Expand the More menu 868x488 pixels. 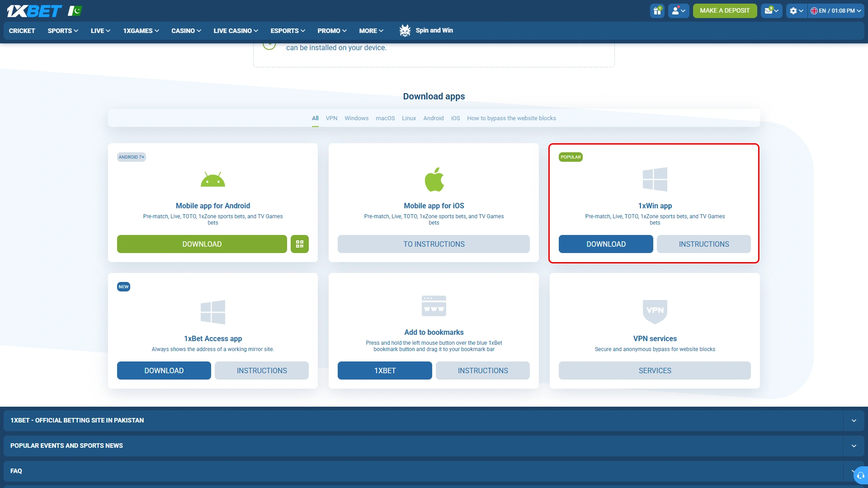click(371, 31)
